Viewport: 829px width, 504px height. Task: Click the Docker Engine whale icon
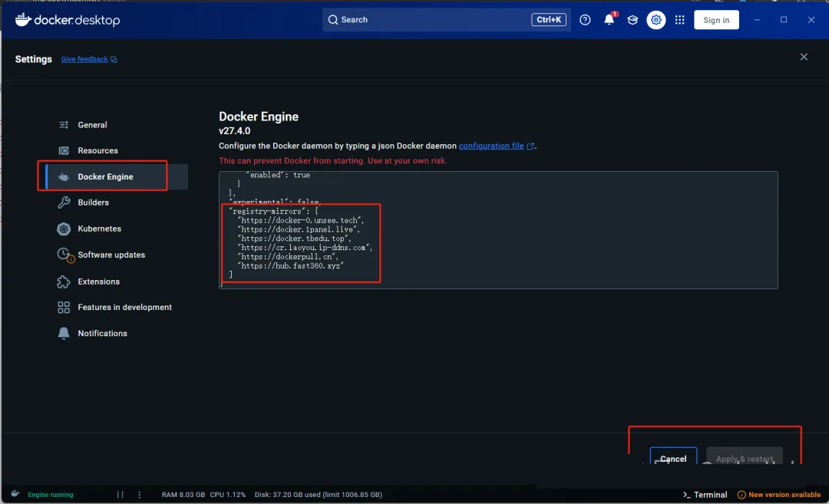point(64,177)
